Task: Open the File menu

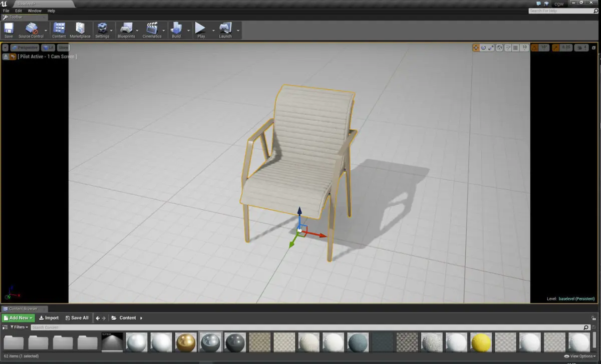Action: (x=6, y=11)
